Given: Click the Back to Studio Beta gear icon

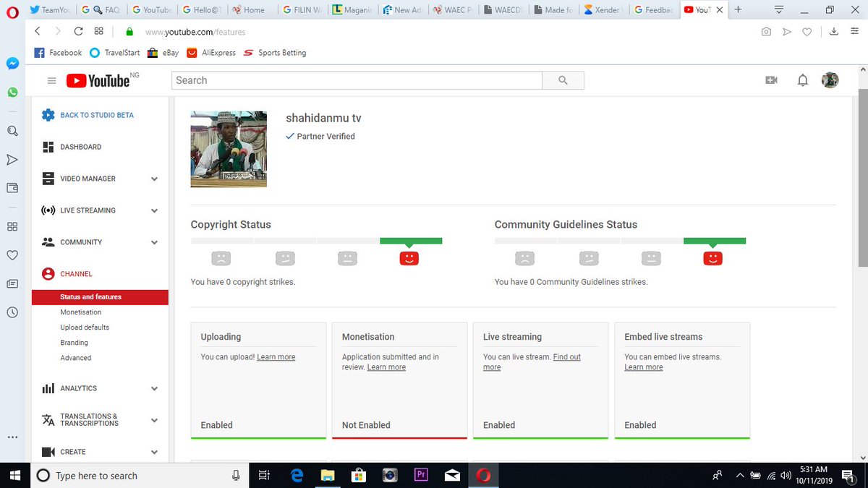Looking at the screenshot, I should pyautogui.click(x=48, y=115).
